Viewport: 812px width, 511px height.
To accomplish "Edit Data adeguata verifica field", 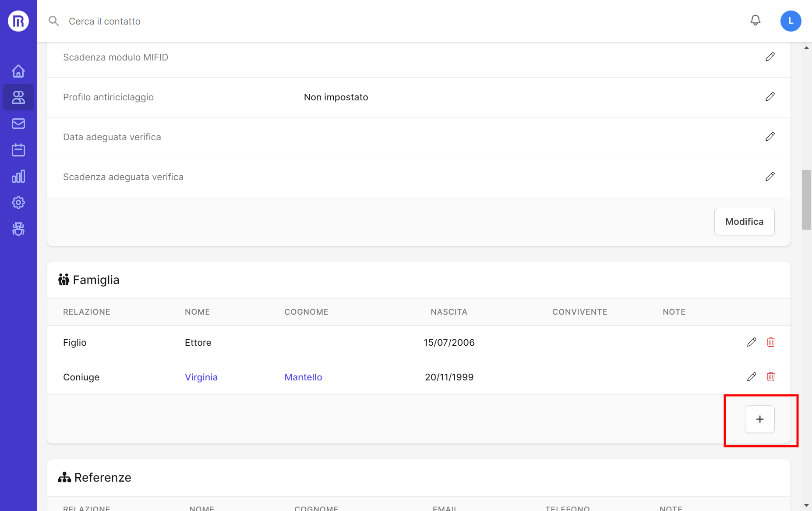I will pos(770,137).
